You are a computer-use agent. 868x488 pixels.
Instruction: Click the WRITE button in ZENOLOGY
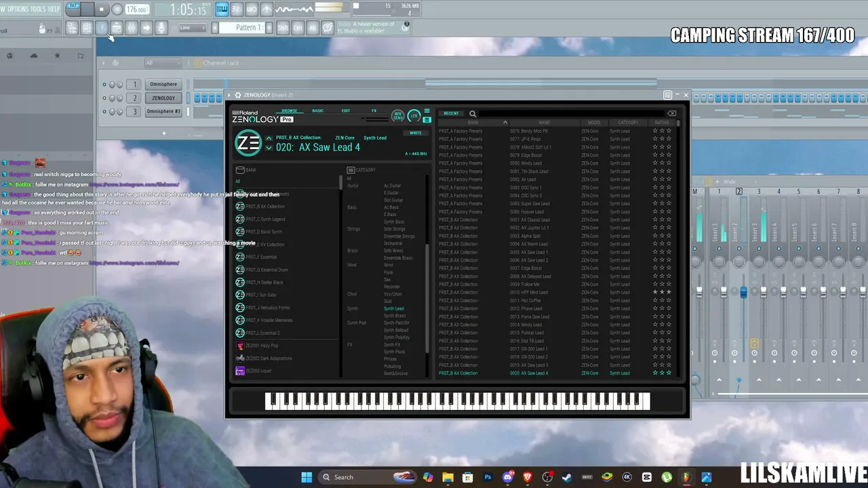pyautogui.click(x=416, y=133)
